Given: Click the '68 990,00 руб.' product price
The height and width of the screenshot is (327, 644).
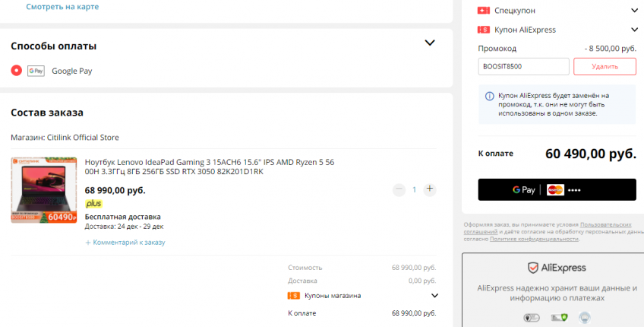Looking at the screenshot, I should [x=115, y=190].
